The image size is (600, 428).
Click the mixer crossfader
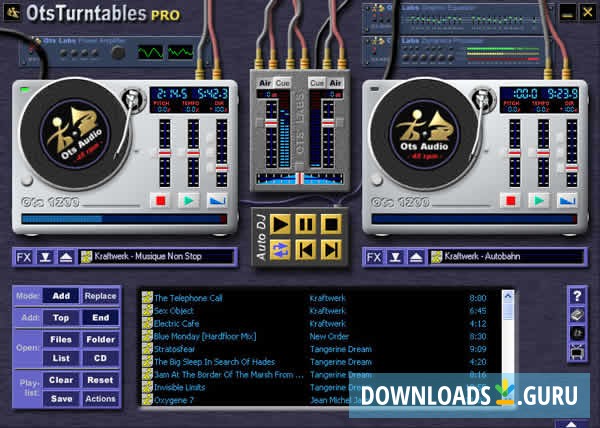(300, 178)
